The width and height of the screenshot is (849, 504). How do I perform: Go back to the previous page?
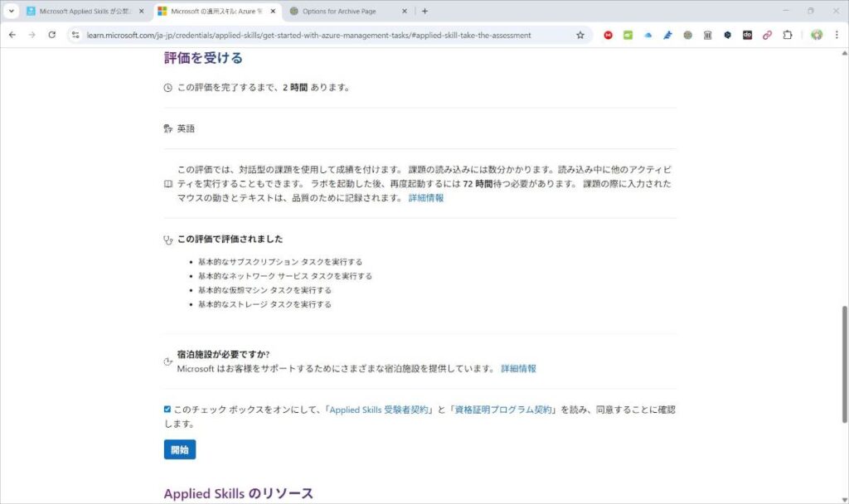[12, 35]
